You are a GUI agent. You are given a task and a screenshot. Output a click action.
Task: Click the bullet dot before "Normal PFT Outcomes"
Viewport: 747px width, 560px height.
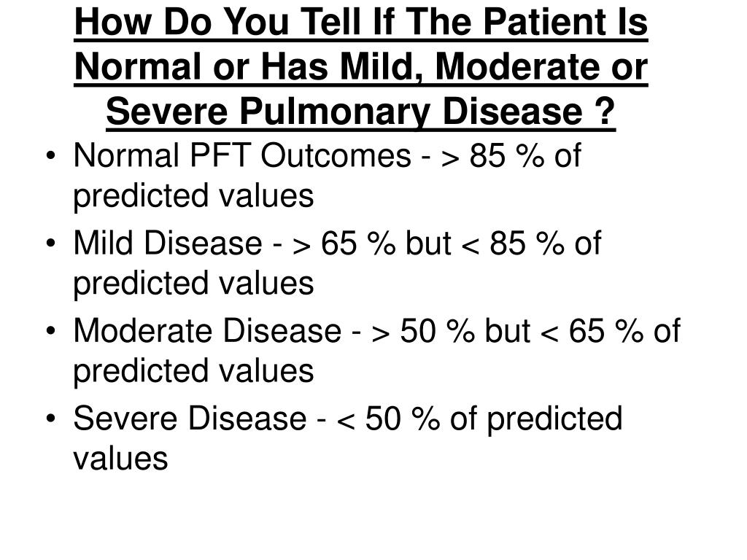click(51, 156)
